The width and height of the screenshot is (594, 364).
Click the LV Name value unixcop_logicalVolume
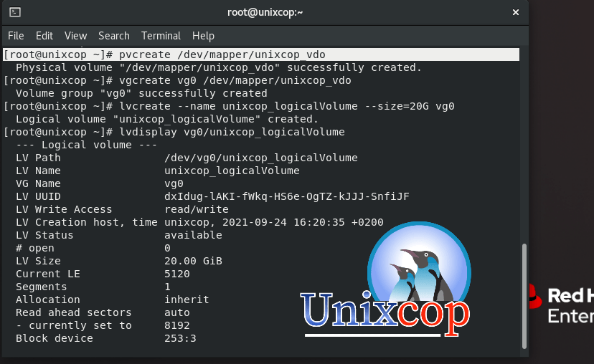(232, 171)
